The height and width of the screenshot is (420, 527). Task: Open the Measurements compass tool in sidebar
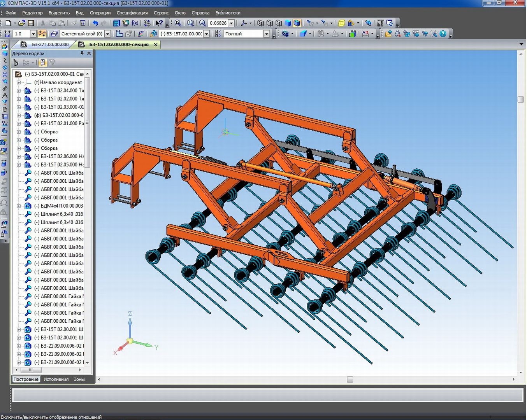coord(5,95)
